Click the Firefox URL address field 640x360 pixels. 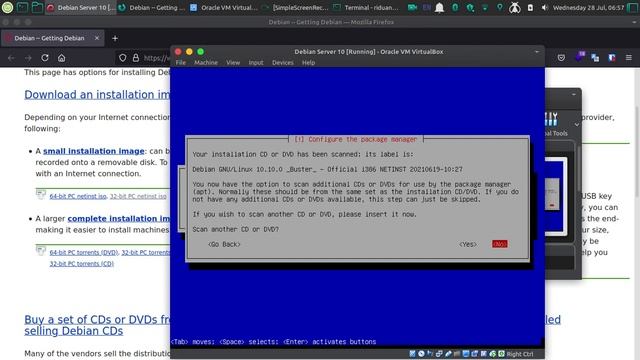[156, 58]
